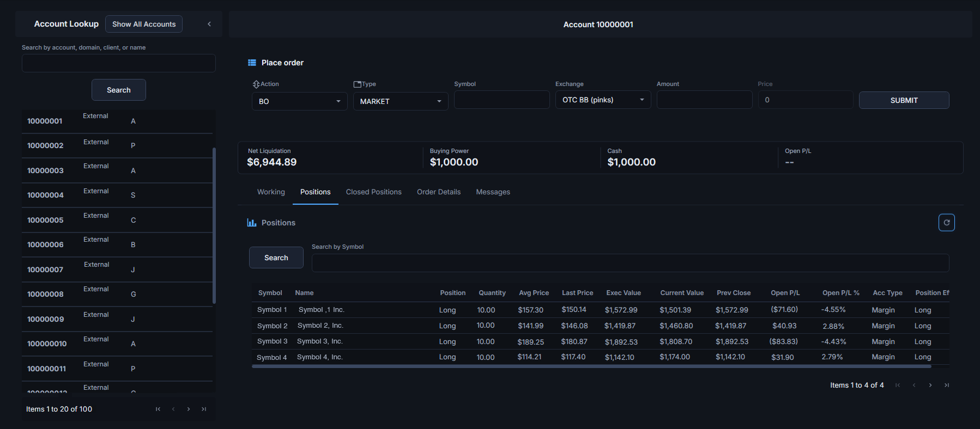Click the Show All Accounts button
Viewport: 980px width, 429px height.
coord(144,24)
